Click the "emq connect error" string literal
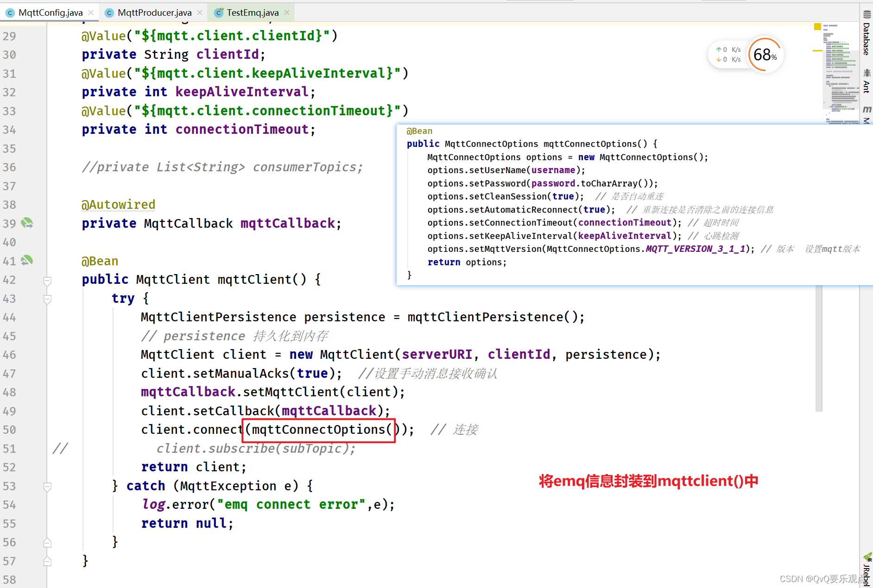Viewport: 873px width, 588px height. click(291, 505)
